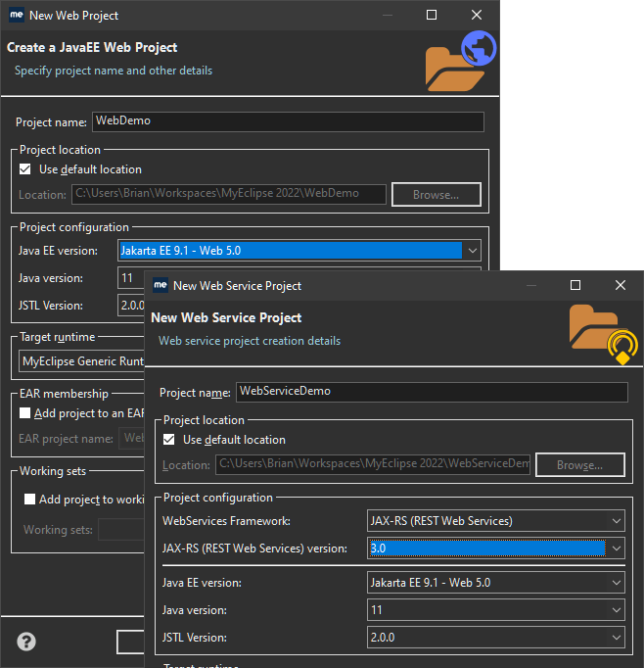The height and width of the screenshot is (668, 644).
Task: Minimize the New Web Service Project window
Action: coord(531,285)
